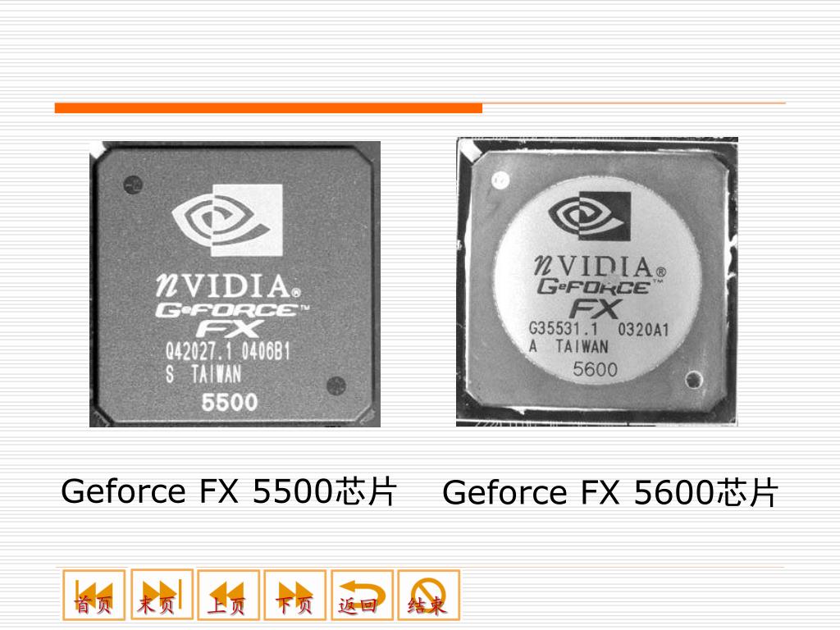End the slideshow with 结束 button
The image size is (840, 630).
point(429,595)
